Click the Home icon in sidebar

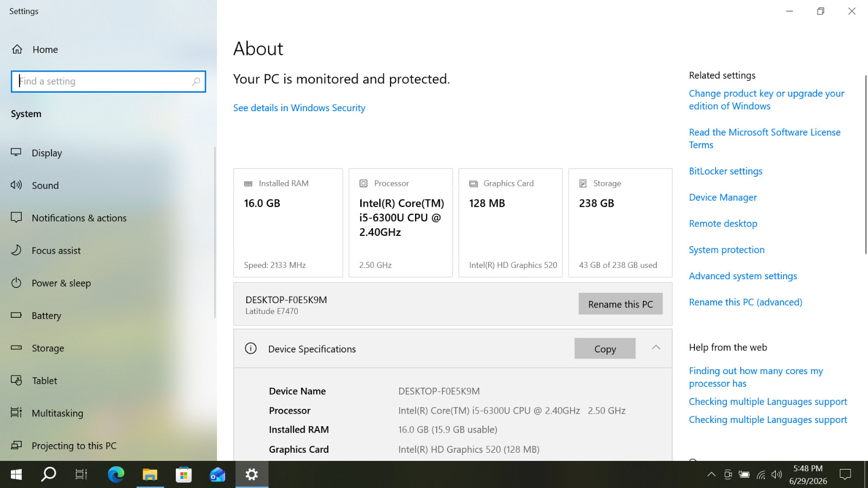tap(17, 49)
